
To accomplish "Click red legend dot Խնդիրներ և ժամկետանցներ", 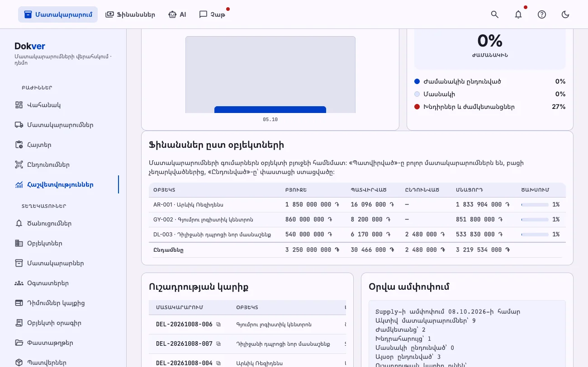I will pyautogui.click(x=417, y=107).
